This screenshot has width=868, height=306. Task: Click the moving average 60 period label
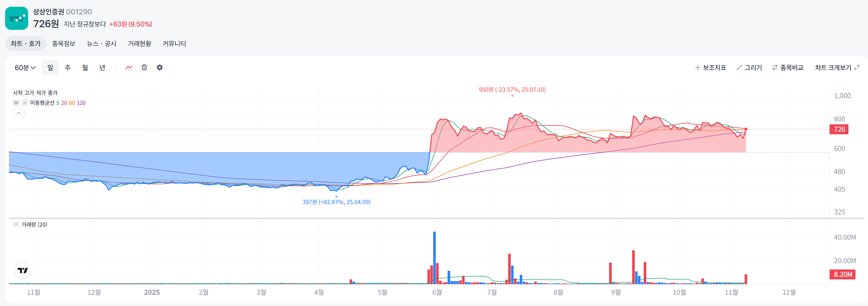pyautogui.click(x=72, y=103)
